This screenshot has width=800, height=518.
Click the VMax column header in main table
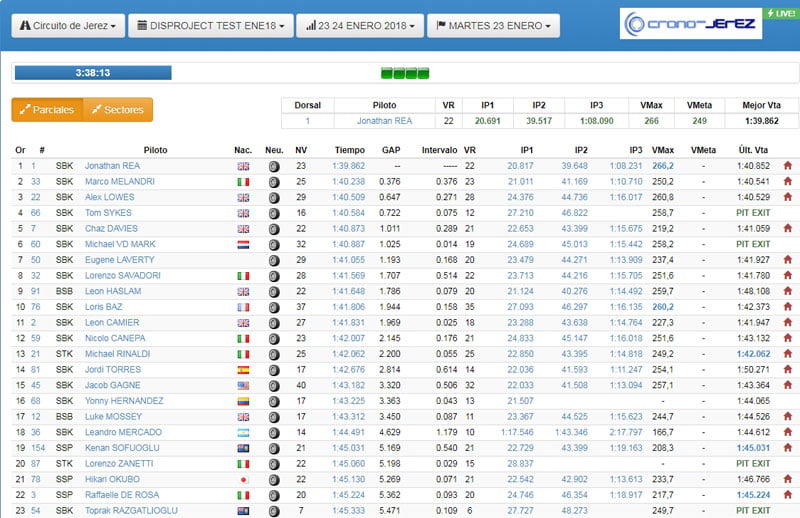click(663, 150)
